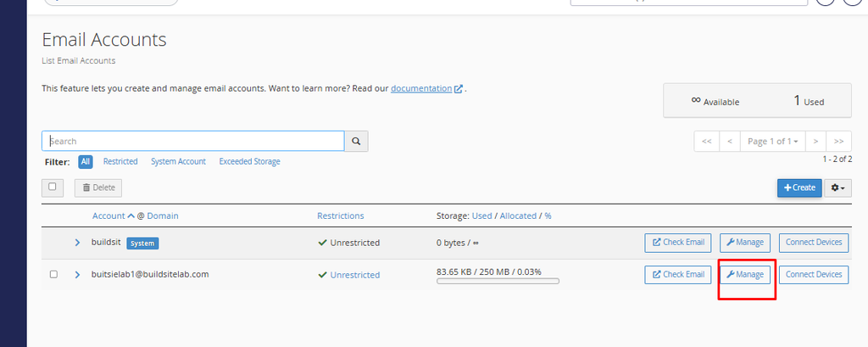Tick the select-all checkbox above the table
This screenshot has height=347, width=868.
coord(52,187)
